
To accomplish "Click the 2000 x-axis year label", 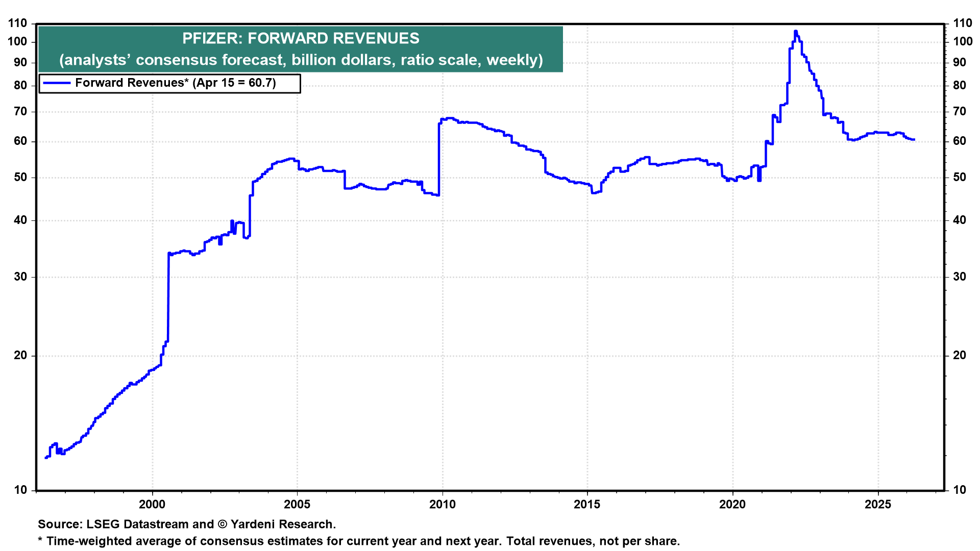I will pyautogui.click(x=152, y=505).
